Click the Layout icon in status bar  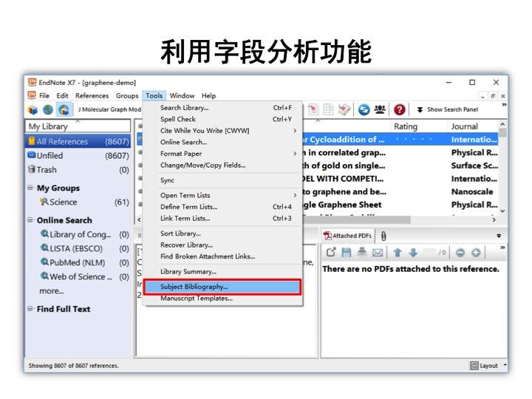[474, 366]
